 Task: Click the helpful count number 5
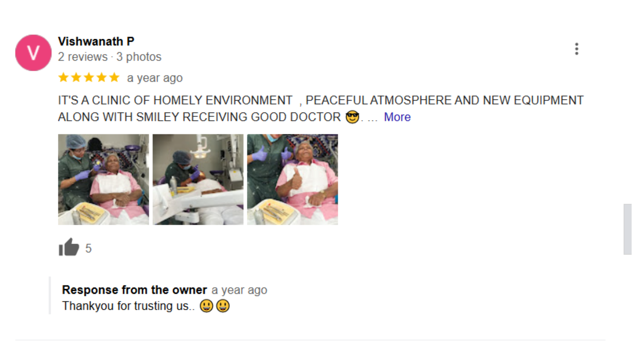click(88, 248)
